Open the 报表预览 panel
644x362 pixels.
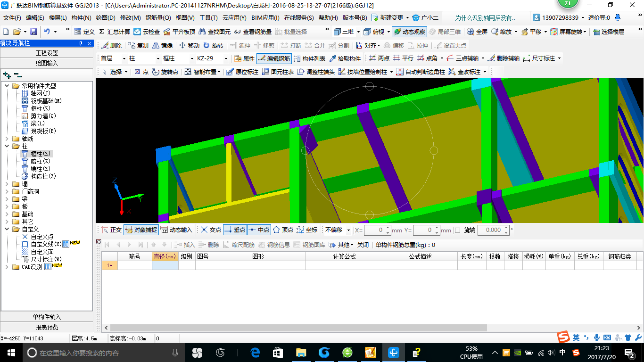pyautogui.click(x=47, y=327)
